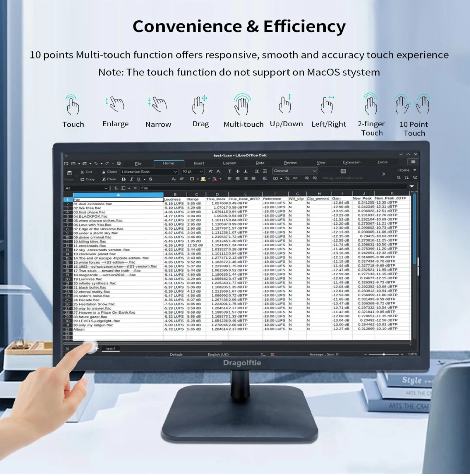Click the Undo arrow icon
The width and height of the screenshot is (470, 476).
[96, 164]
